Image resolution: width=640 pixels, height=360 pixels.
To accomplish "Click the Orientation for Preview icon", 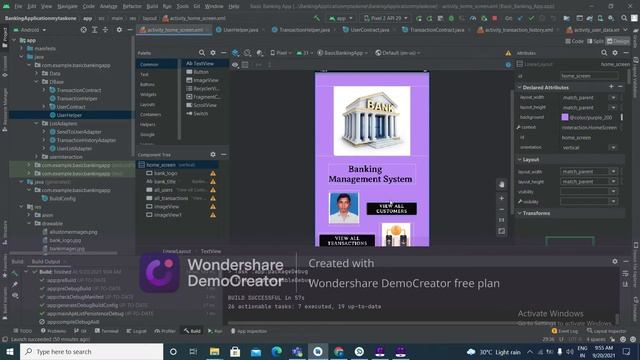I will point(247,53).
